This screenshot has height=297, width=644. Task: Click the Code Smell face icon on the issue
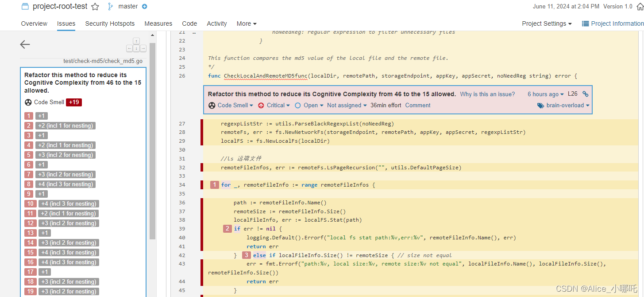(212, 105)
